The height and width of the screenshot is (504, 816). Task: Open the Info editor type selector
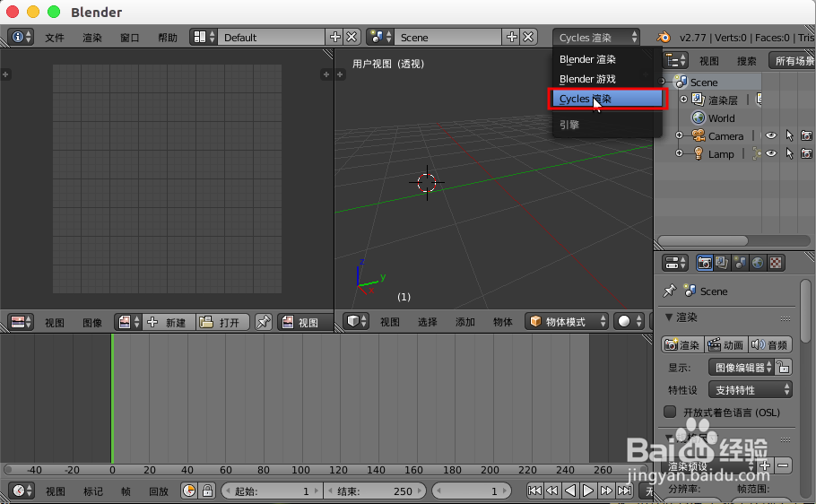pos(21,37)
